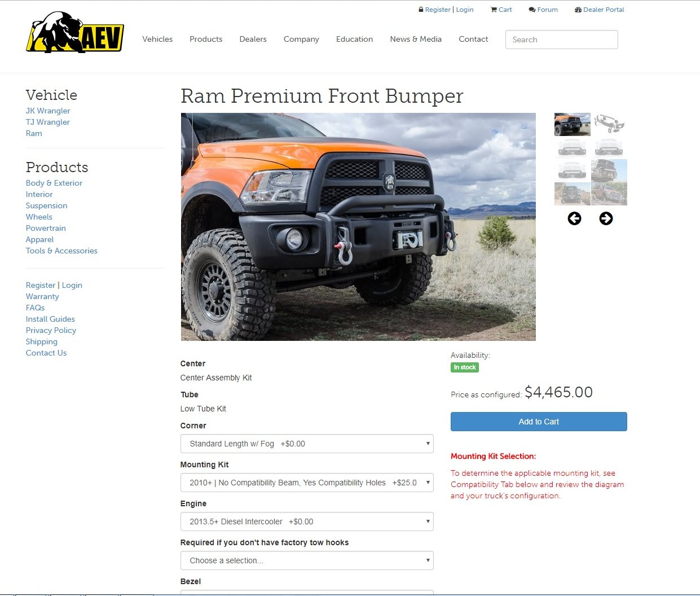Open the News & Media menu
This screenshot has height=596, width=700.
(x=416, y=39)
